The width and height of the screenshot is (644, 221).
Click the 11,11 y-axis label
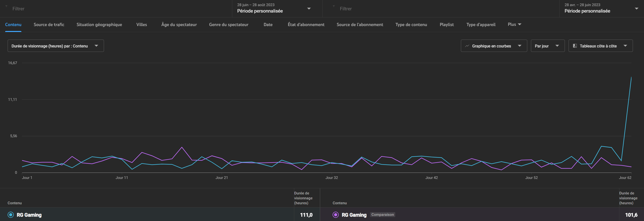[13, 100]
